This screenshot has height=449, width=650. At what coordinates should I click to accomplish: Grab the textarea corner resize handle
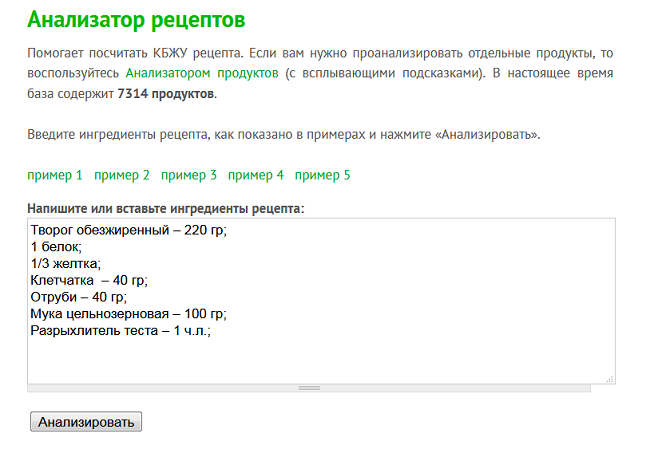[x=610, y=379]
